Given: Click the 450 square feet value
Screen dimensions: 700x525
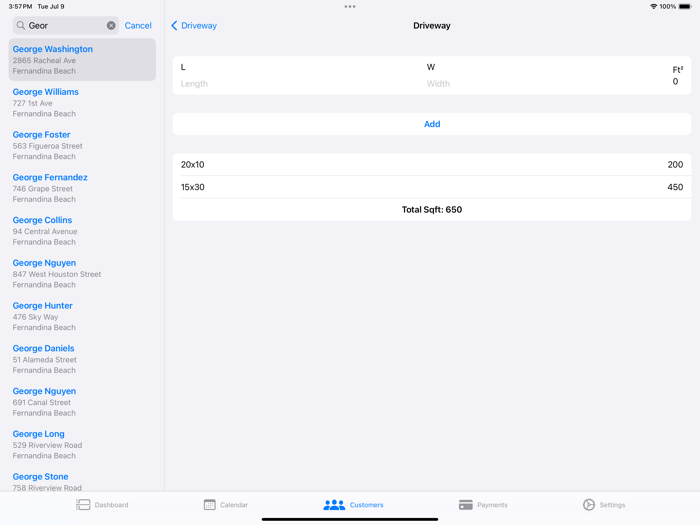Looking at the screenshot, I should [675, 187].
